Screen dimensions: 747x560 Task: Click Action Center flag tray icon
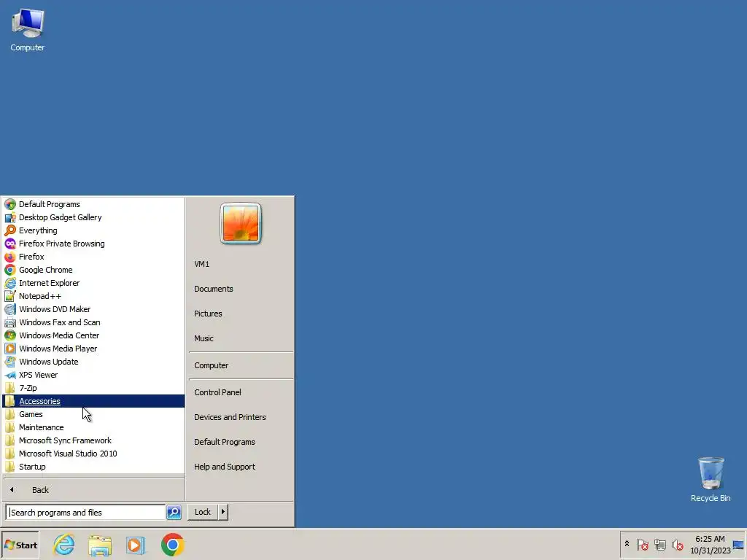click(642, 544)
